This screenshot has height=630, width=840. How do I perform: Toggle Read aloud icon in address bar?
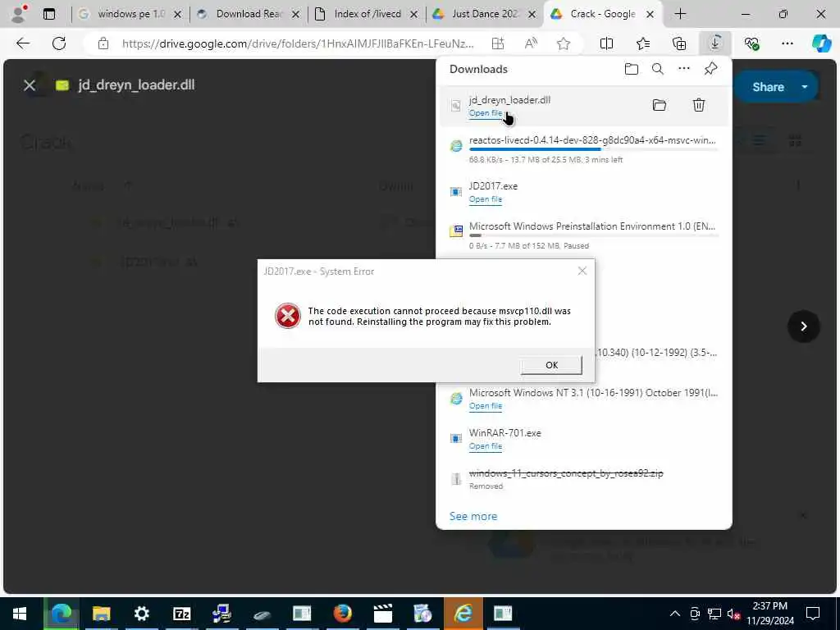point(531,43)
